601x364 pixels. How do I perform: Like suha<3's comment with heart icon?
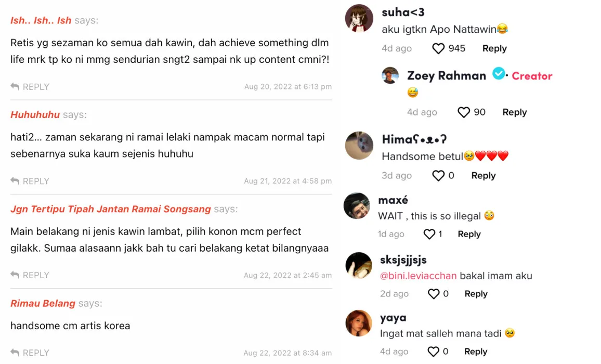[x=438, y=48]
